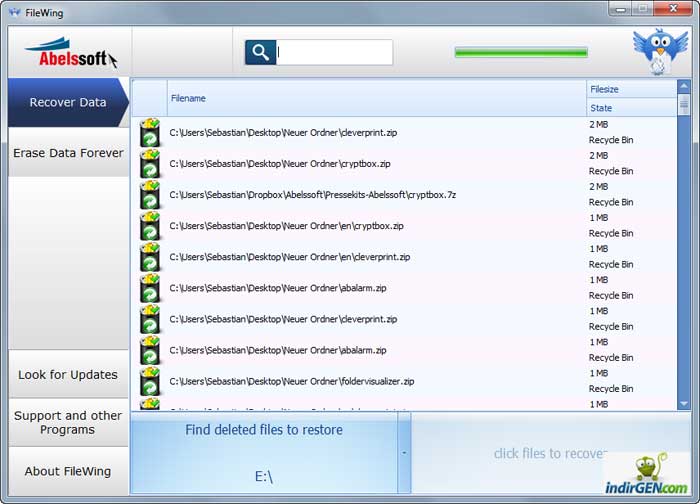Sort by Filename column header

377,98
